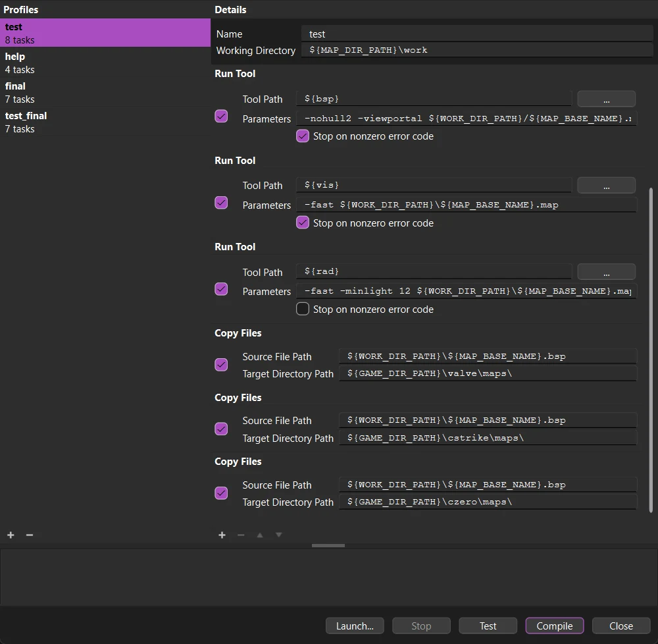This screenshot has width=658, height=644.
Task: Add a new task to the profile
Action: 222,535
